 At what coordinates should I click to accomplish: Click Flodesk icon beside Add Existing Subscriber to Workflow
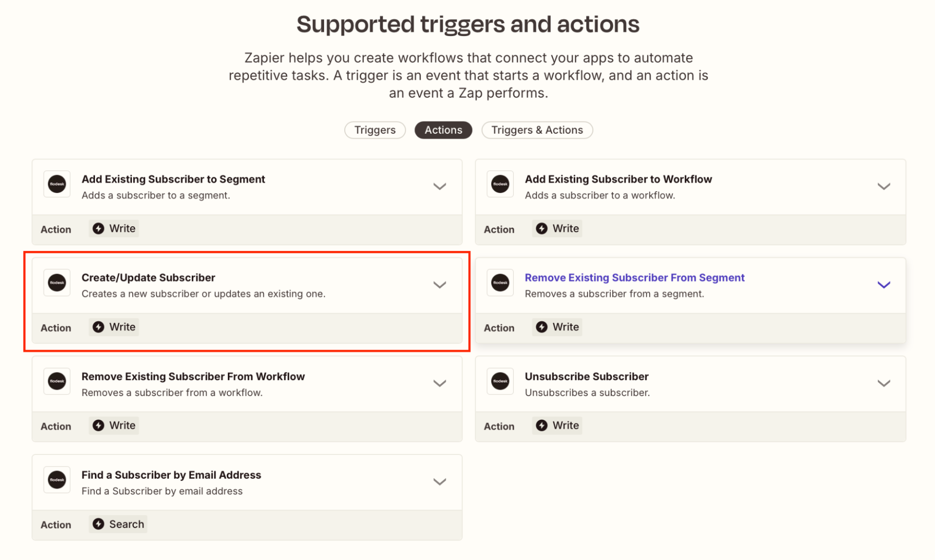[500, 184]
